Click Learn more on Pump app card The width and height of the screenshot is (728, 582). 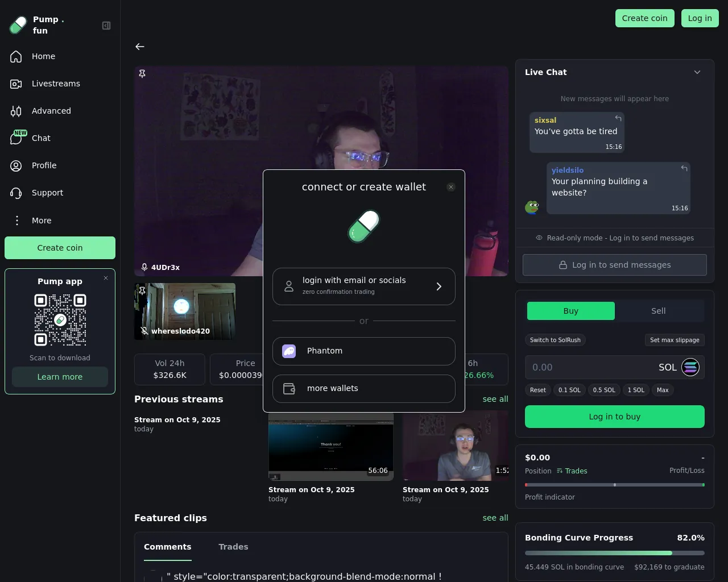coord(60,377)
